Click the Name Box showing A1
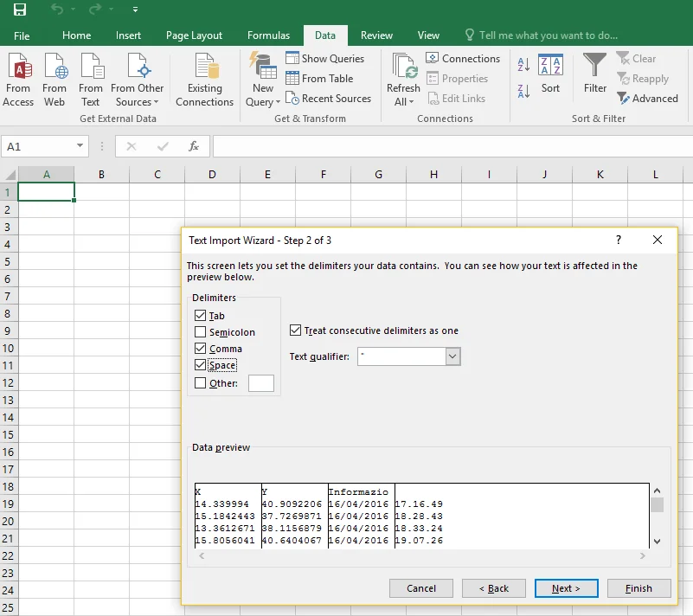Image resolution: width=693 pixels, height=616 pixels. point(39,146)
